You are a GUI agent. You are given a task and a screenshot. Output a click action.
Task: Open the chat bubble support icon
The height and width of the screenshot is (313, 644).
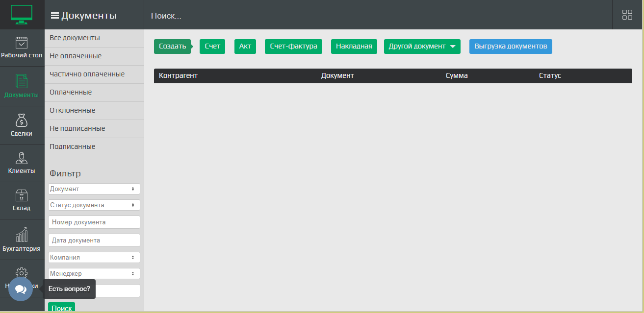21,289
